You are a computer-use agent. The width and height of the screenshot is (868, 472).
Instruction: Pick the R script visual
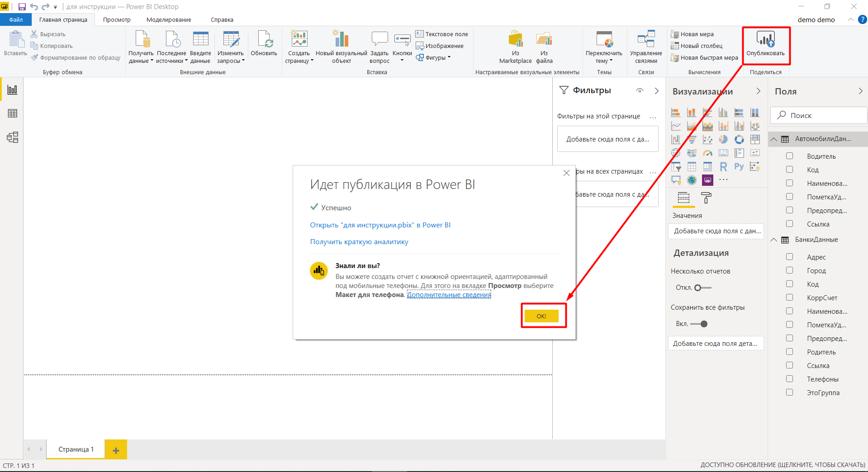tap(723, 166)
